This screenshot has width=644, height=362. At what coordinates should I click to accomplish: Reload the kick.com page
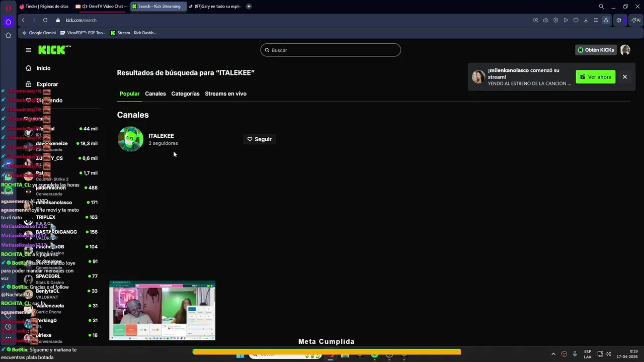point(45,20)
